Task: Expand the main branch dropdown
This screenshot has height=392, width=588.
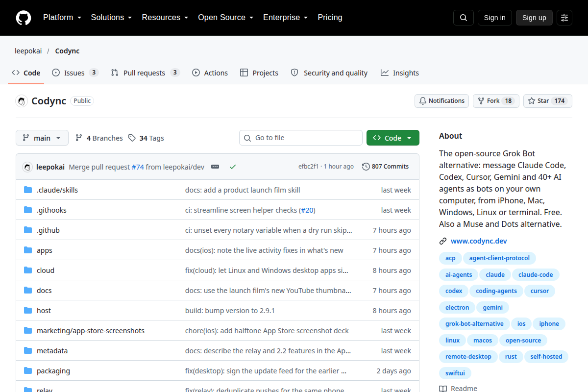Action: point(42,138)
